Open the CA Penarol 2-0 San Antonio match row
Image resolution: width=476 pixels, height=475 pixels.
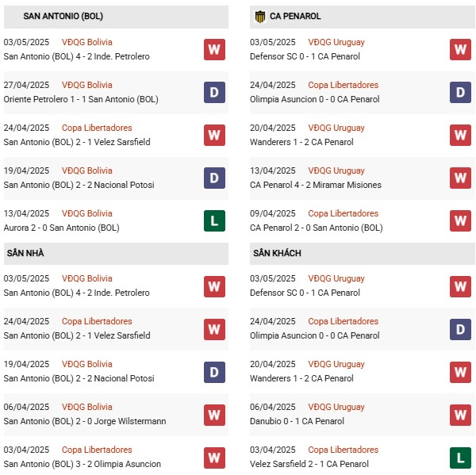[363, 221]
